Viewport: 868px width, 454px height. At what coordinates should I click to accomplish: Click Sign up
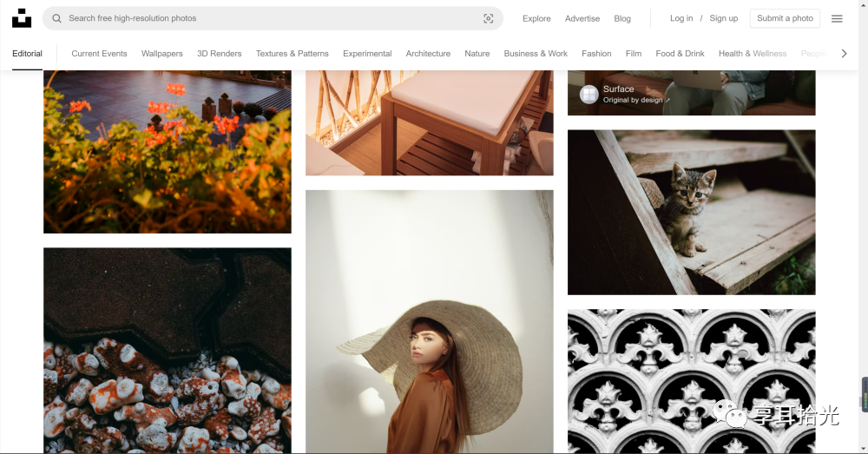pyautogui.click(x=724, y=18)
